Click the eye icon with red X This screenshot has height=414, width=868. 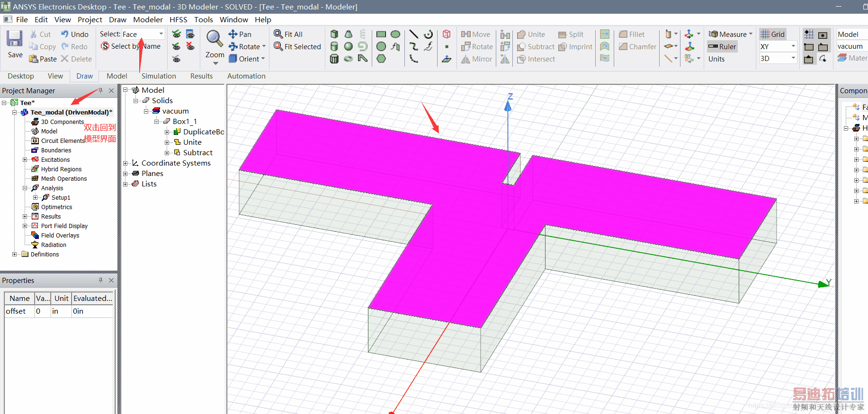click(190, 46)
